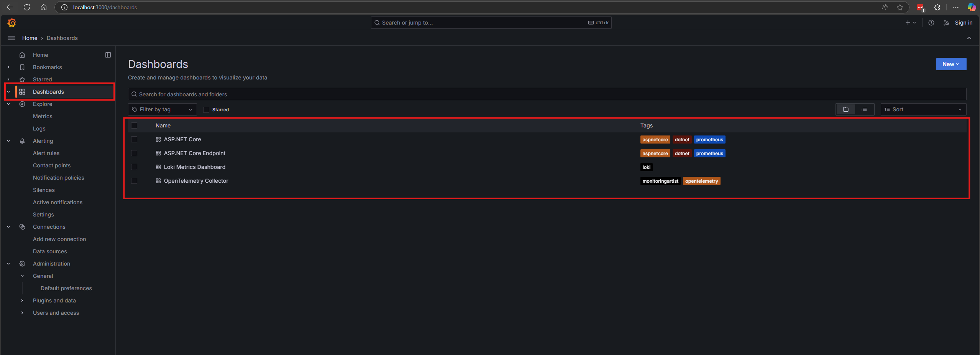Screen dimensions: 980x355
Task: Open the news feed RSS icon
Action: pyautogui.click(x=946, y=23)
